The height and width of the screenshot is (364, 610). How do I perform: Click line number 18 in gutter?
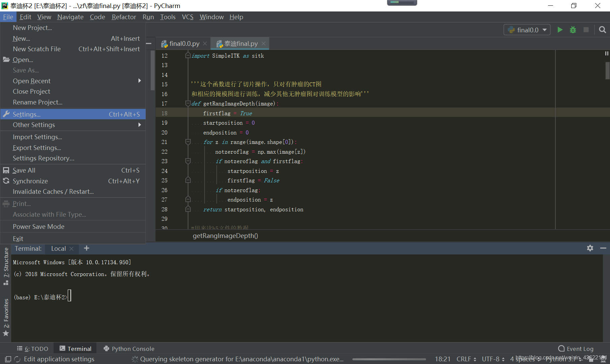tap(164, 113)
